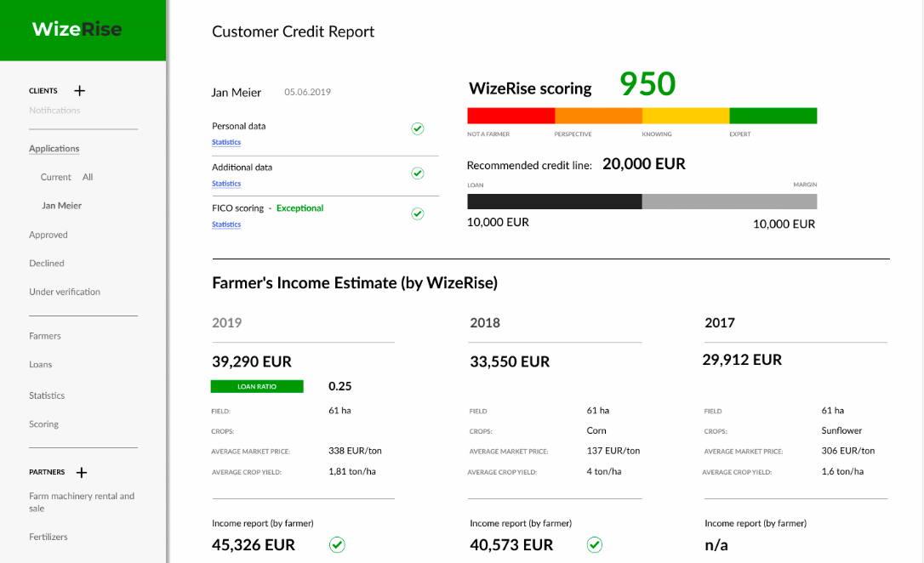Click red Not a Farmer score segment
Image resolution: width=924 pixels, height=563 pixels.
pos(510,116)
